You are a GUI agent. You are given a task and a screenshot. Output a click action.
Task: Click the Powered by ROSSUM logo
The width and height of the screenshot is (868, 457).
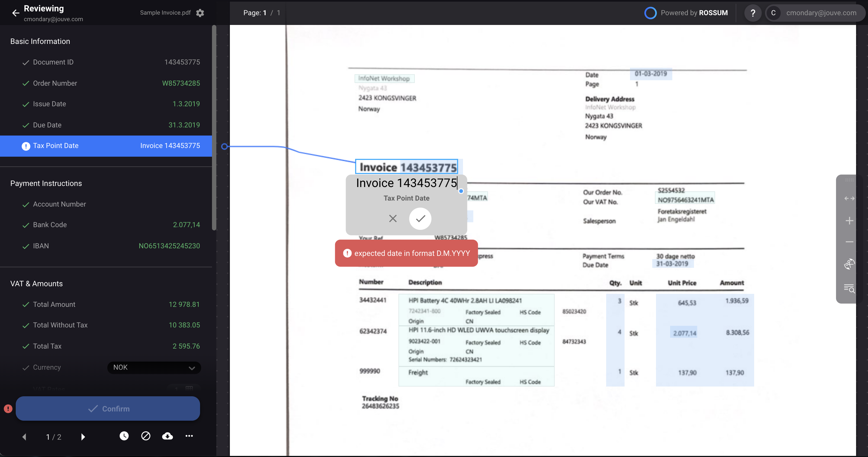(686, 13)
